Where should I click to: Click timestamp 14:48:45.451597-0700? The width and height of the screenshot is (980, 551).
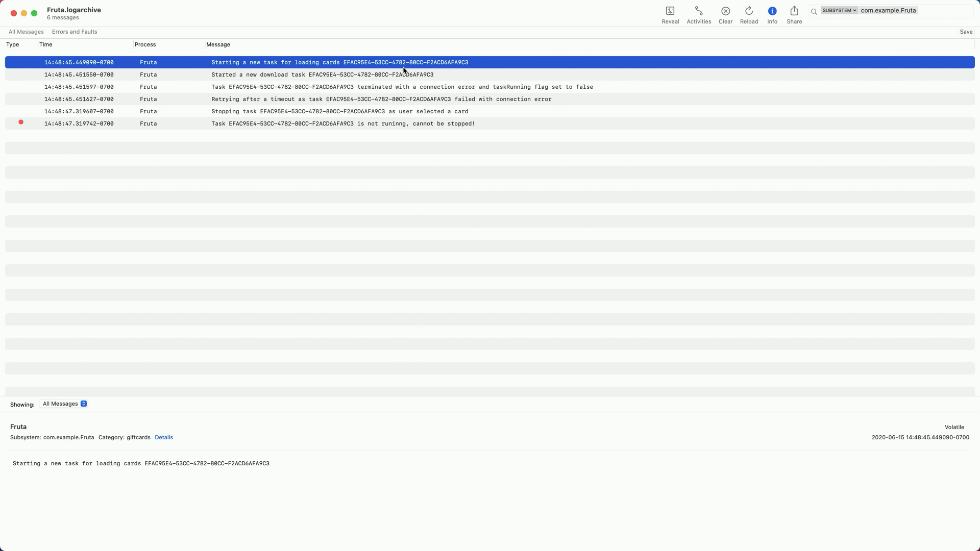[79, 87]
